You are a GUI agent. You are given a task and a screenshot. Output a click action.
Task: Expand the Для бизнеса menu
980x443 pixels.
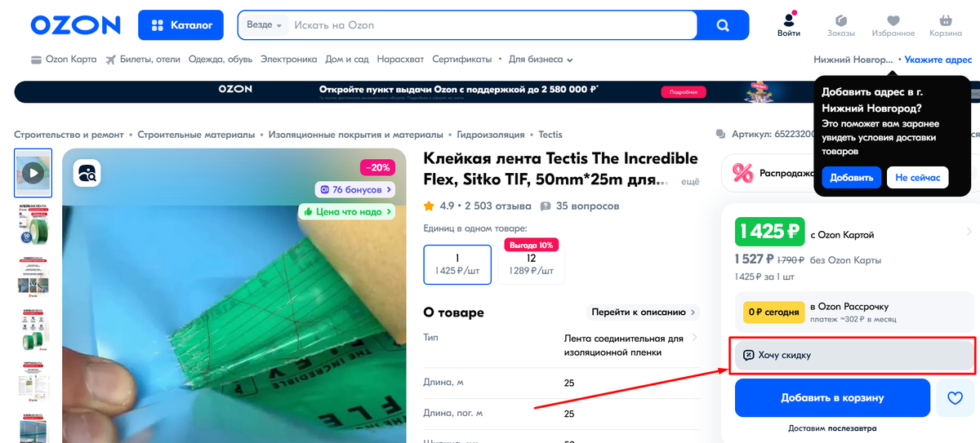[541, 60]
